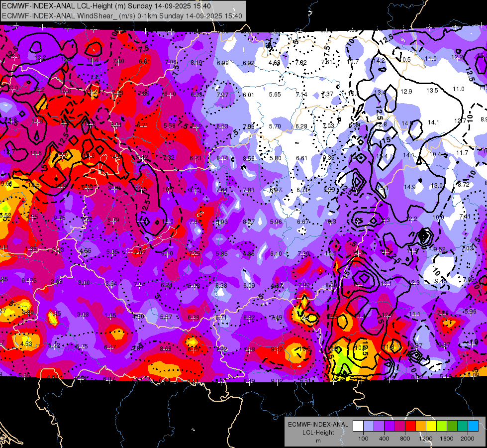Click the map value 7.41
Viewport: 487px width, 448px height.
[x=465, y=217]
